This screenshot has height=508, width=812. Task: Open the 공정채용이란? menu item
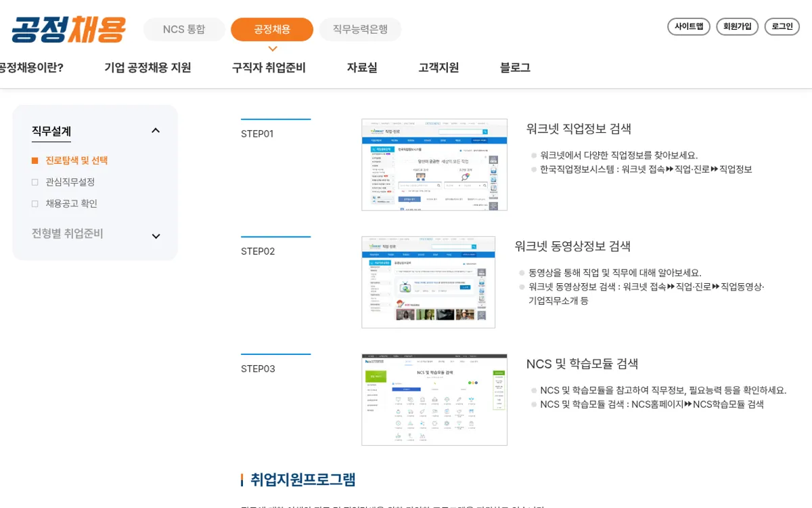tap(31, 68)
